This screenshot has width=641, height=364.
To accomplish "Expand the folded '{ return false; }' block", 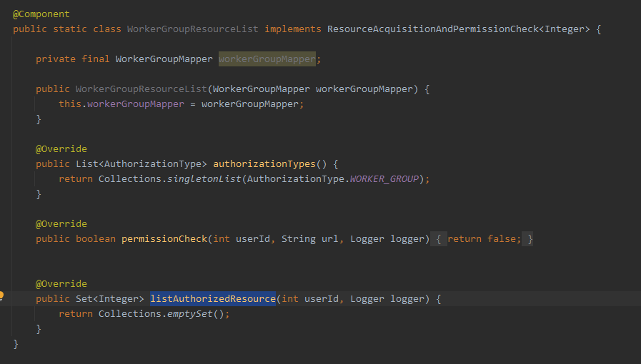I will [x=482, y=238].
